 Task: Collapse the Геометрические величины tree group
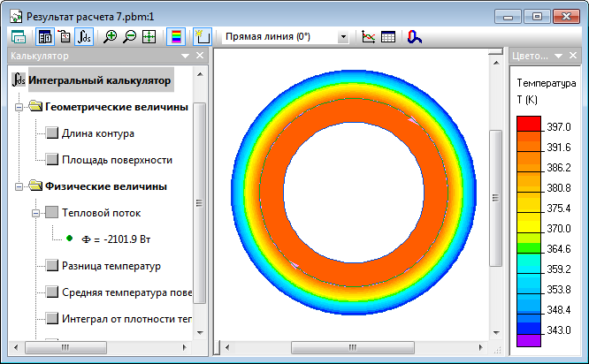20,108
